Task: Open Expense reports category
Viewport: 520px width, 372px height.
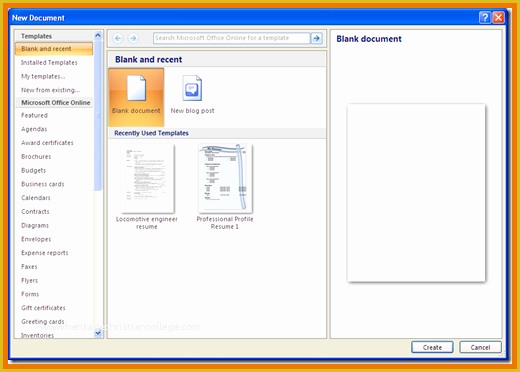Action: [x=45, y=253]
